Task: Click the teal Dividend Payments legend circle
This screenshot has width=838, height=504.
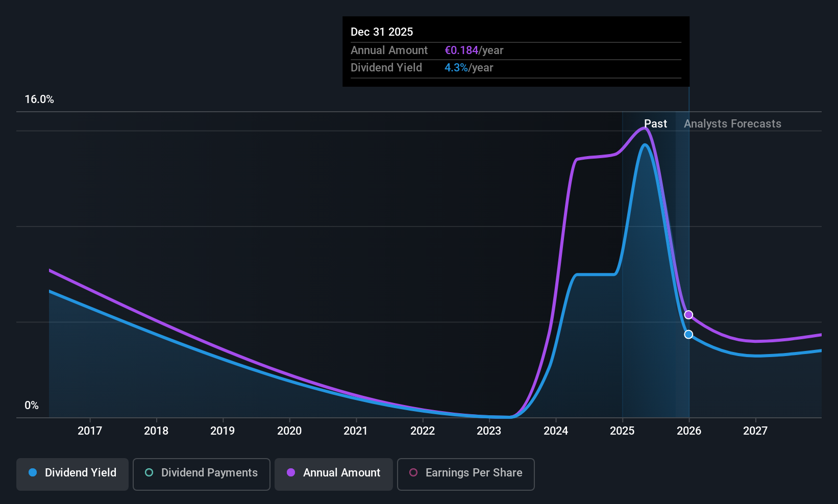Action: [149, 473]
